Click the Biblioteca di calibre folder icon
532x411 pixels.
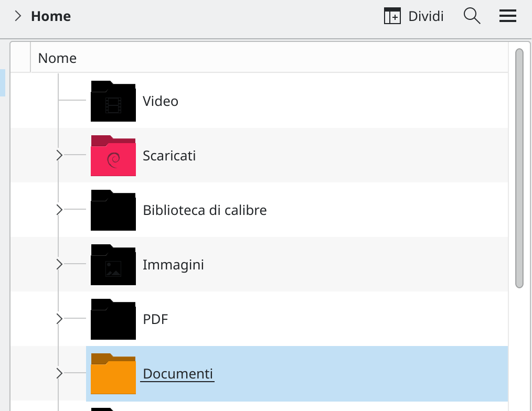(x=113, y=210)
